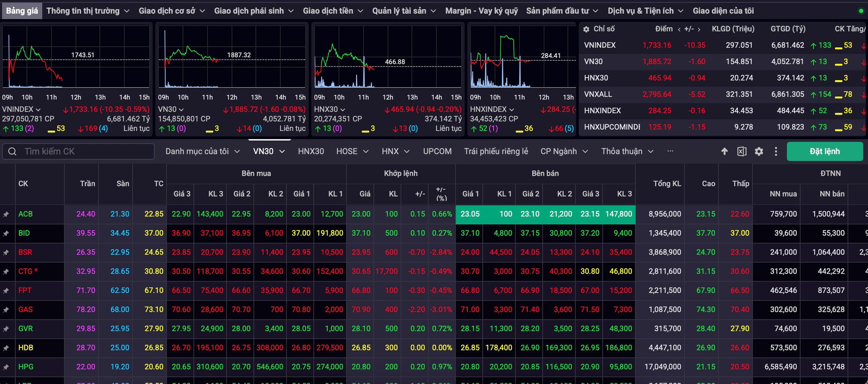The width and height of the screenshot is (868, 384).
Task: Focus the Tìm kiếm CK search field
Action: 78,151
